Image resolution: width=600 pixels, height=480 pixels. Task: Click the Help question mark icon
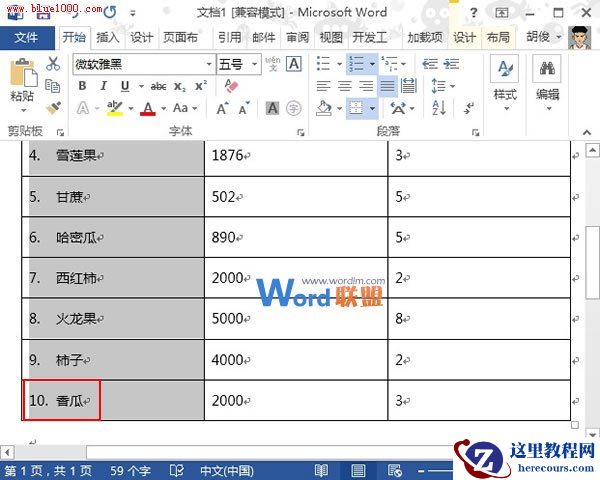tap(474, 13)
